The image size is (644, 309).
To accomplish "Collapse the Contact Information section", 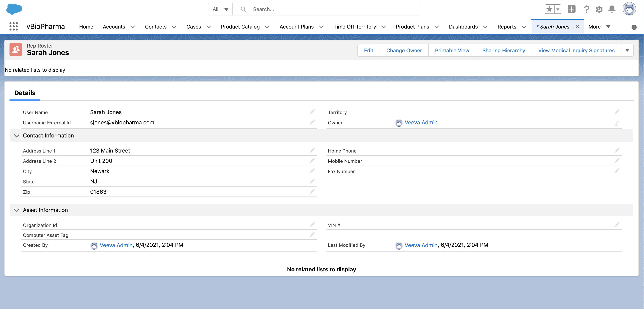I will 16,136.
